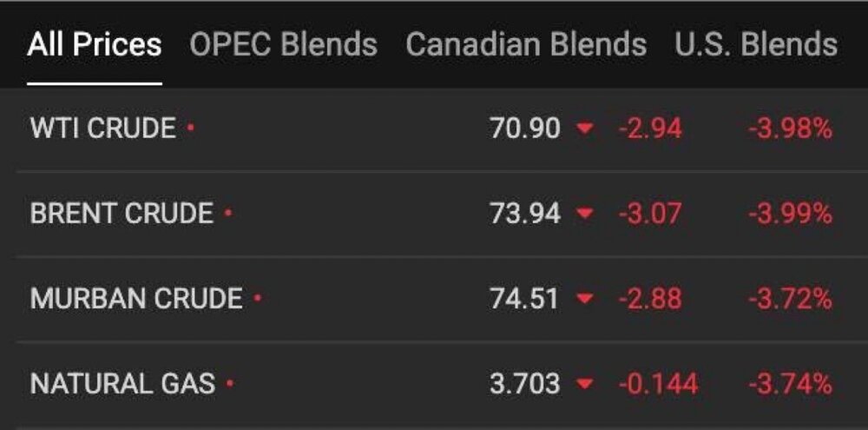Open the Brent Crude link
Viewport: 868px width, 430px height.
[x=122, y=214]
